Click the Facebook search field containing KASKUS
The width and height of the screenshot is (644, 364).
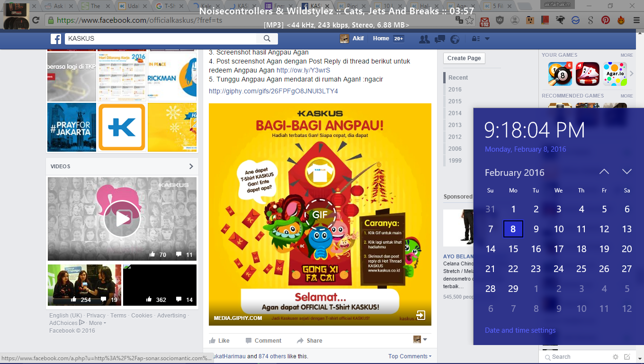click(x=161, y=39)
